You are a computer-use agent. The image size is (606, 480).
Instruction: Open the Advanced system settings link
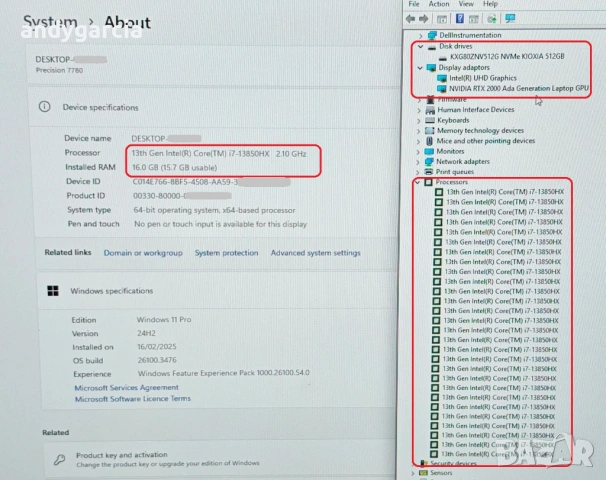coord(315,253)
